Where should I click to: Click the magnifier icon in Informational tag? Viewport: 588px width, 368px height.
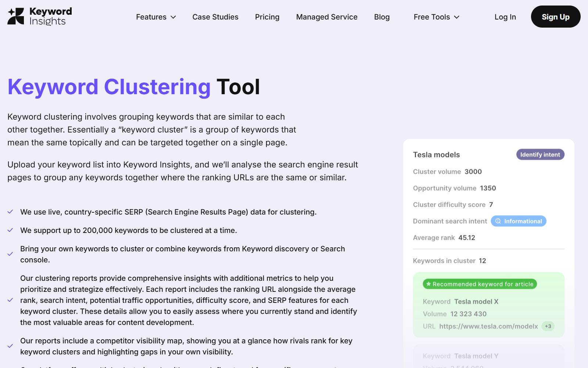coord(498,221)
